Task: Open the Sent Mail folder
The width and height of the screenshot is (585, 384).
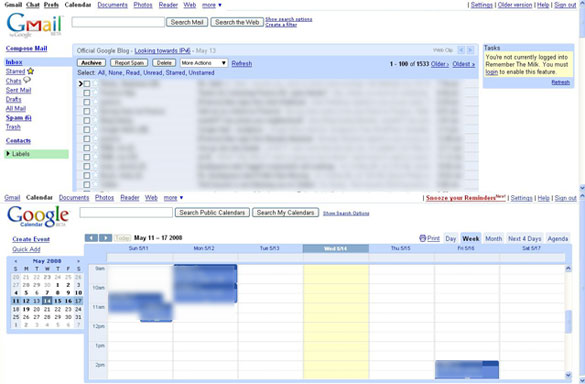Action: tap(18, 90)
